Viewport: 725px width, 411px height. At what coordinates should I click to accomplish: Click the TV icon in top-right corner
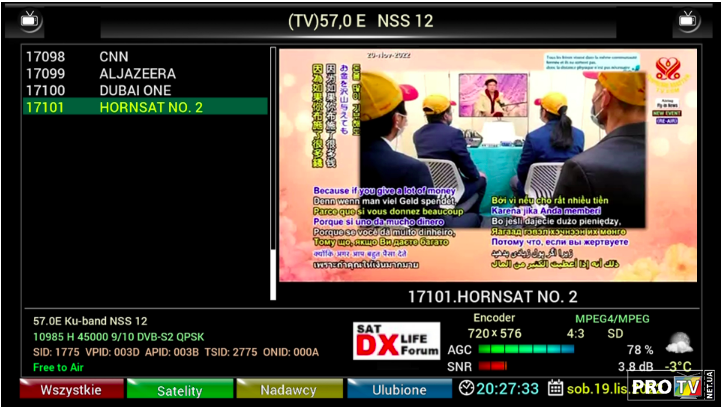click(x=687, y=19)
